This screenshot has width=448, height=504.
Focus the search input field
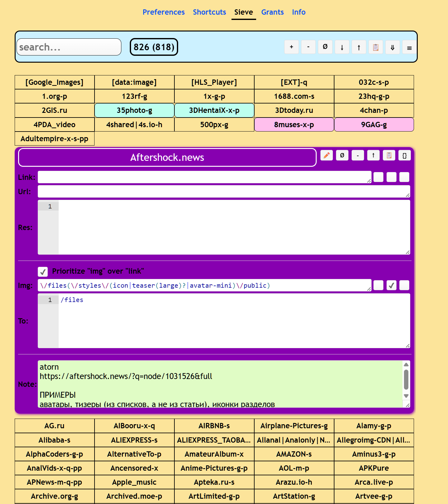(x=69, y=47)
